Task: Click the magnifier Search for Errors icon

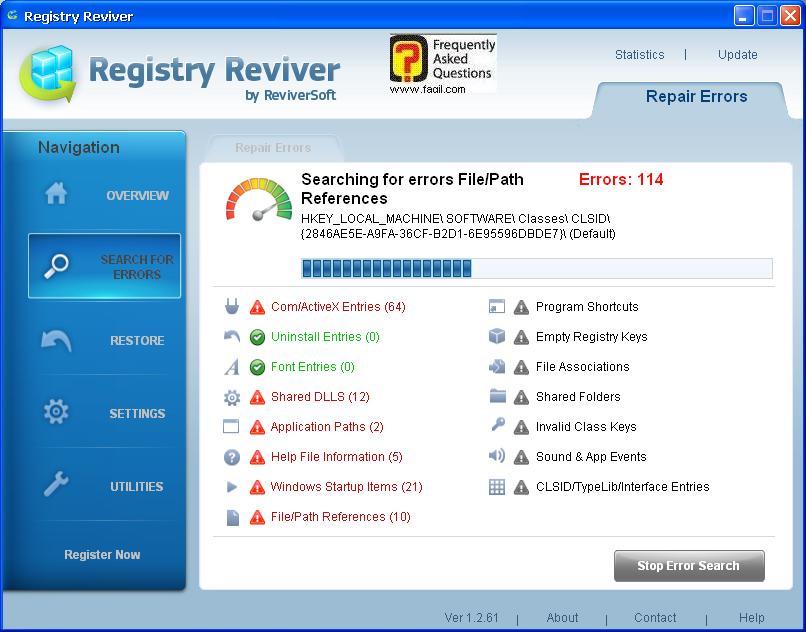Action: [x=57, y=266]
